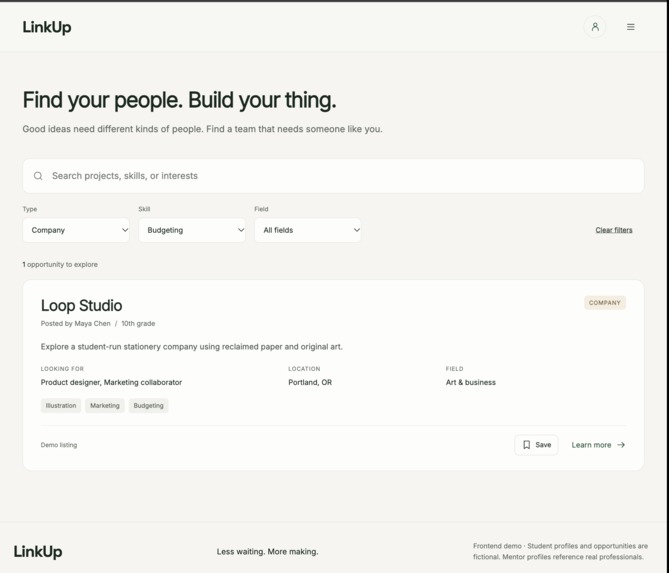Click 'Less waiting. More making.' tagline
669x573 pixels.
[268, 552]
